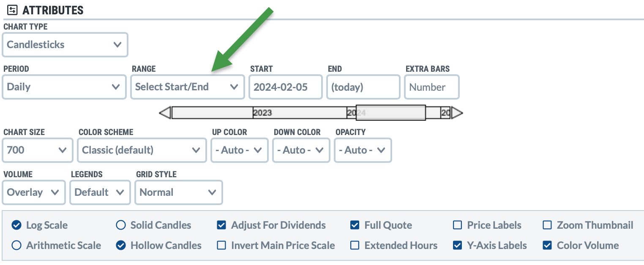Open the Range Select Start/End dropdown
Viewport: 644px width, 265px height.
187,87
